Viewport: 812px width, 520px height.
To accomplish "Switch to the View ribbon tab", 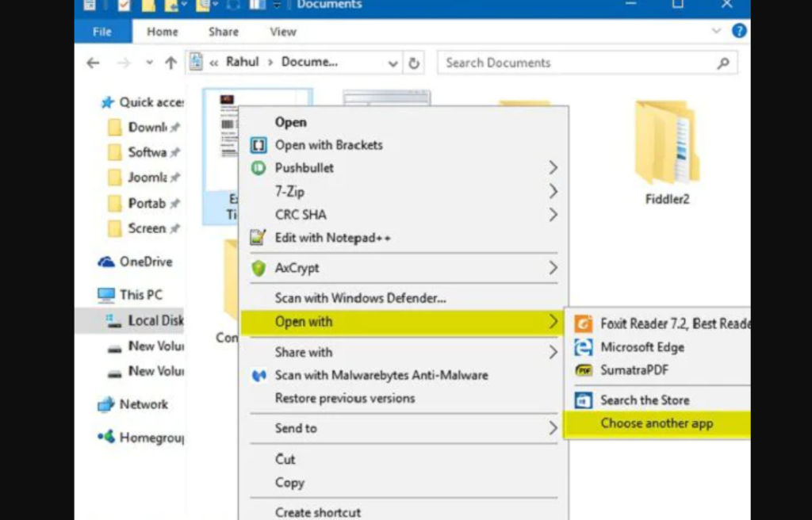I will click(283, 32).
